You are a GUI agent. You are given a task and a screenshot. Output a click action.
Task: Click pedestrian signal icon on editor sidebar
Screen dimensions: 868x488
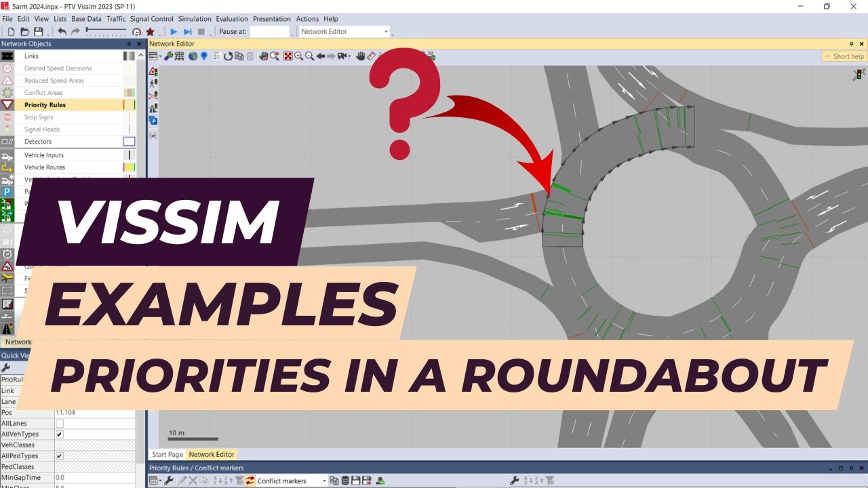(153, 84)
